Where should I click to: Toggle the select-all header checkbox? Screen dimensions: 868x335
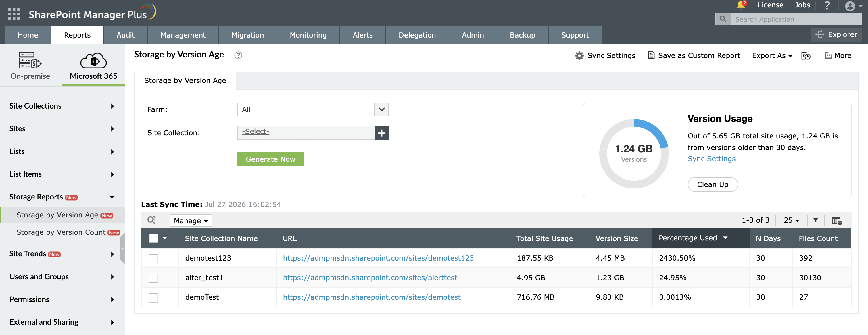point(153,238)
